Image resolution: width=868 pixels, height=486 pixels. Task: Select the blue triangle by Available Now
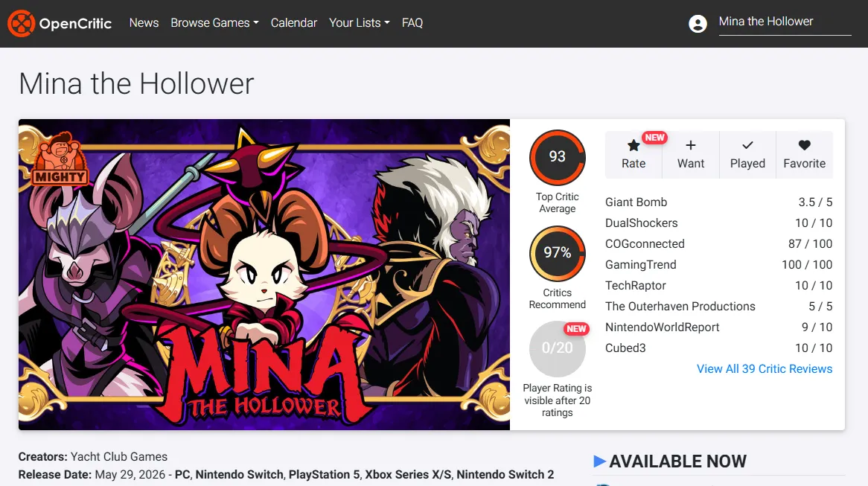pyautogui.click(x=599, y=461)
